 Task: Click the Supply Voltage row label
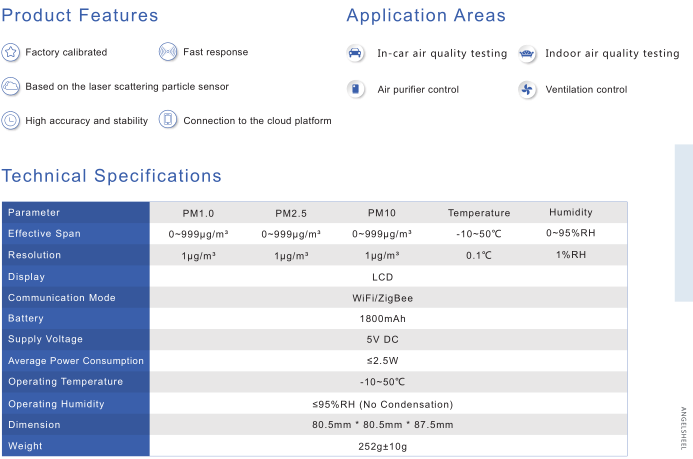pyautogui.click(x=45, y=339)
